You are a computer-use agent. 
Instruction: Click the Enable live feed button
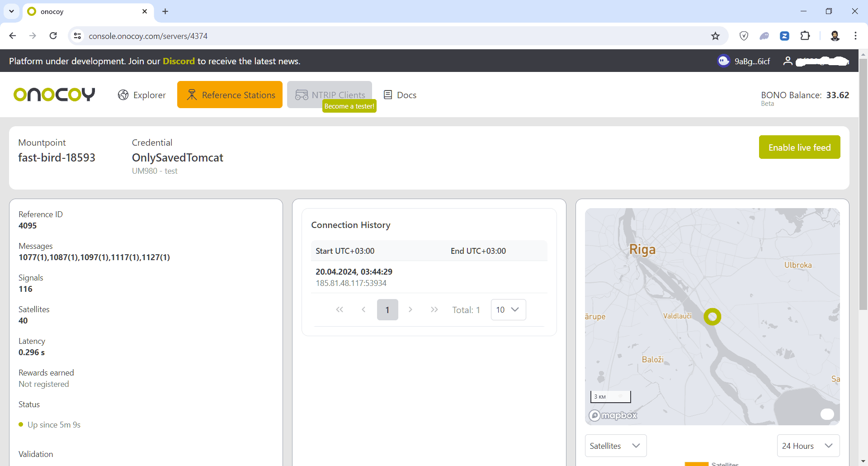(x=799, y=147)
